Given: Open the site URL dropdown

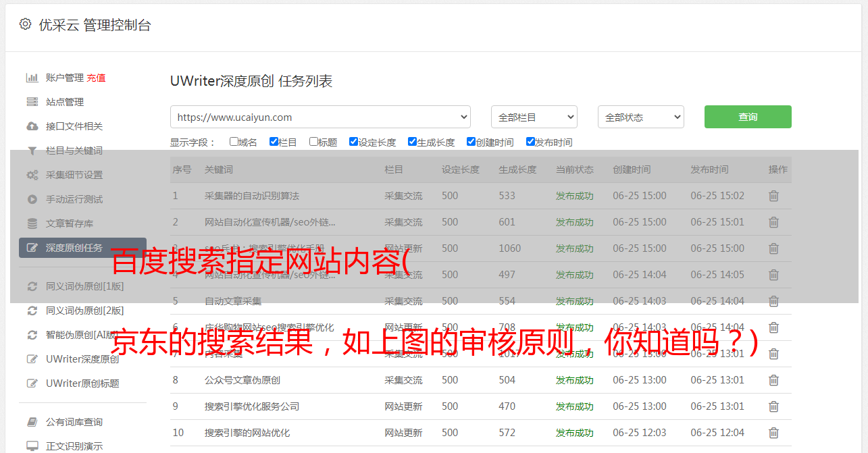Looking at the screenshot, I should (x=320, y=117).
